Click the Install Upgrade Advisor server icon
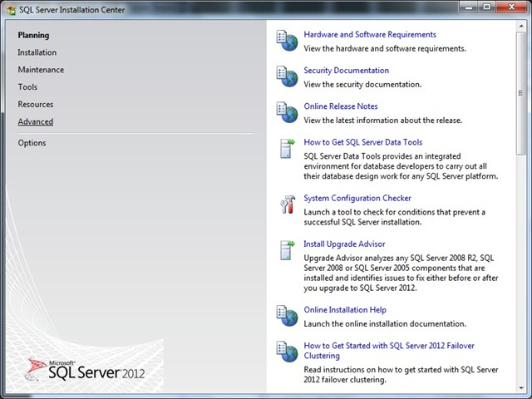This screenshot has width=532, height=399. pos(288,250)
